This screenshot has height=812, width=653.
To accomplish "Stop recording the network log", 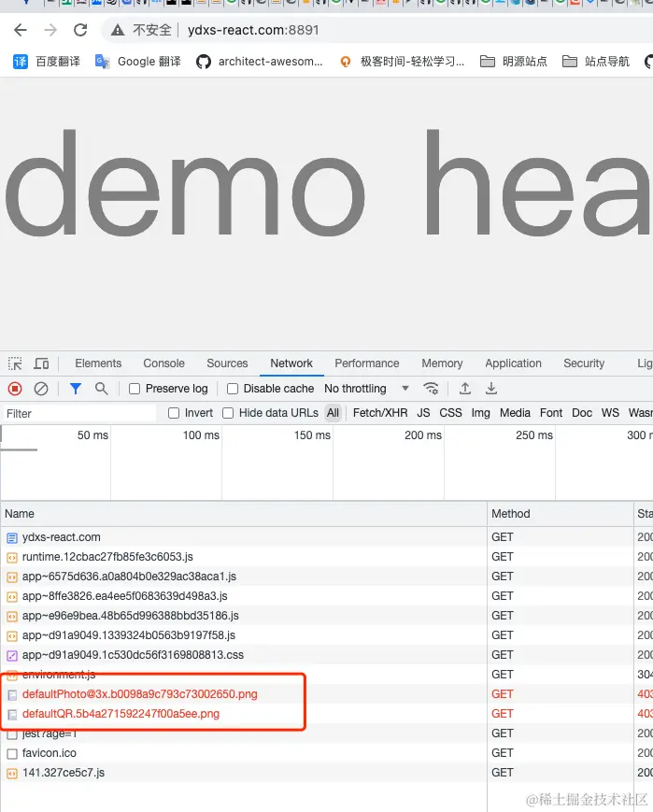I will tap(15, 389).
